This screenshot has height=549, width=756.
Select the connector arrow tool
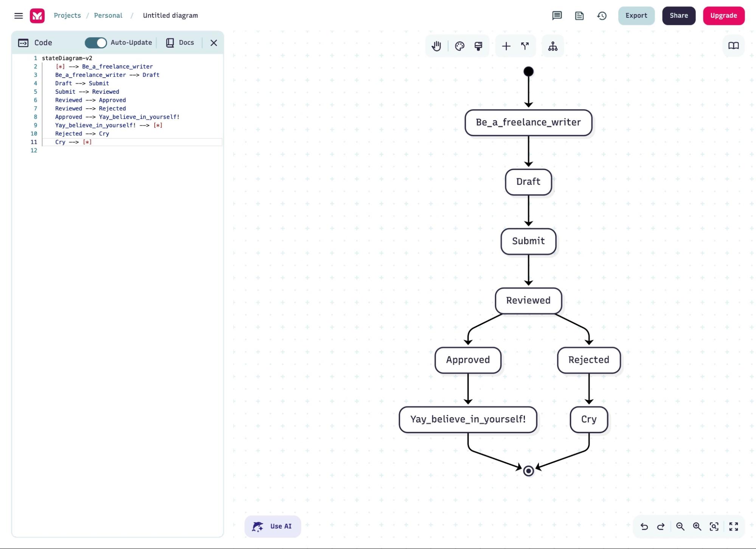point(525,46)
